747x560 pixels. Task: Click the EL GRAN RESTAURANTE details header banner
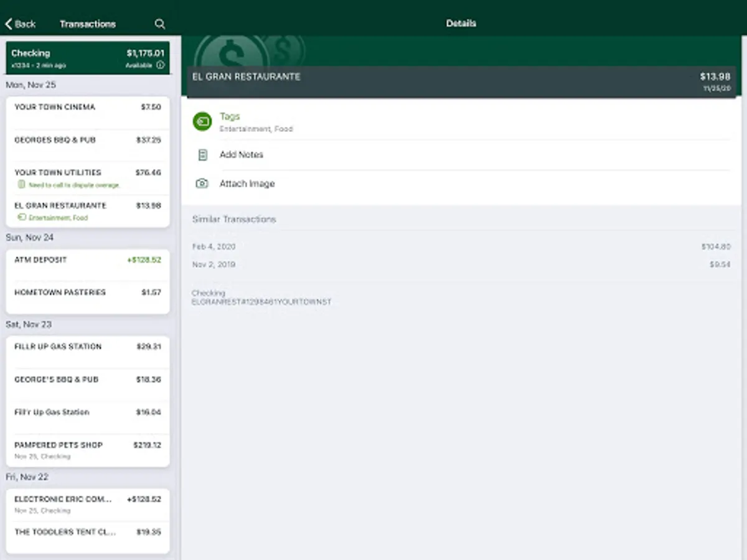tap(461, 82)
